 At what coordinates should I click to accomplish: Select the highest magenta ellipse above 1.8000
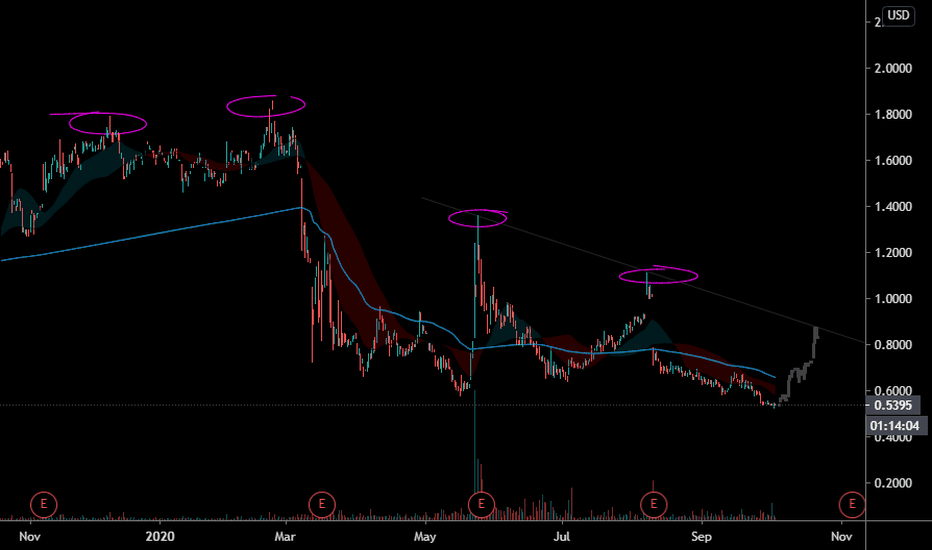point(266,106)
